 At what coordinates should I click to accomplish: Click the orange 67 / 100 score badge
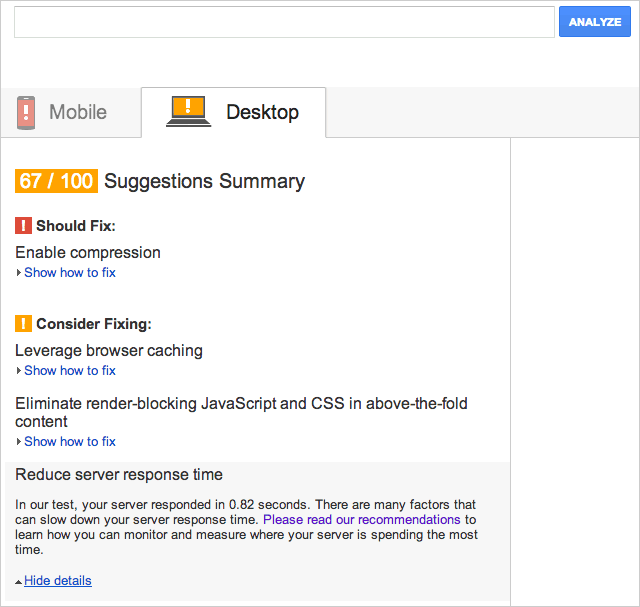pyautogui.click(x=56, y=181)
